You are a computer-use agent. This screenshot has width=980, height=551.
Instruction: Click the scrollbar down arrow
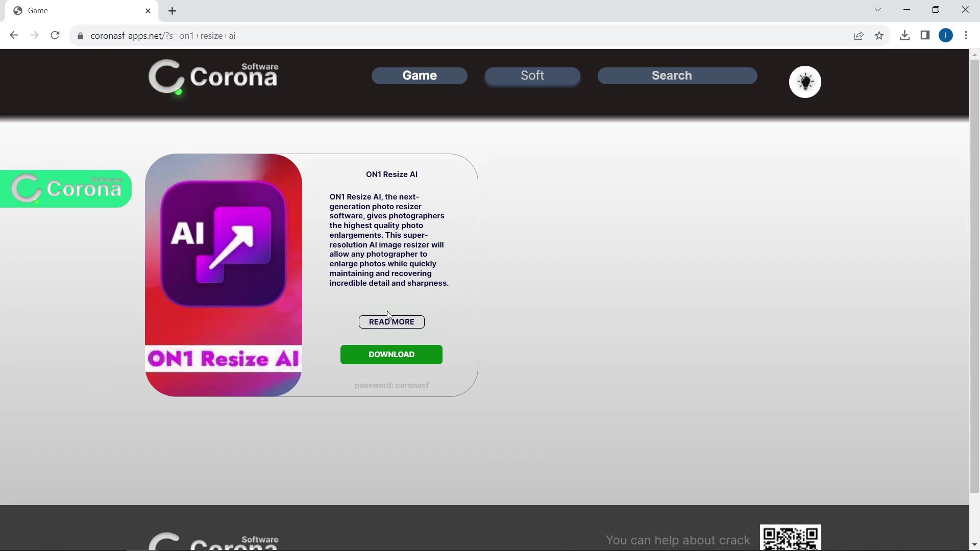point(974,545)
